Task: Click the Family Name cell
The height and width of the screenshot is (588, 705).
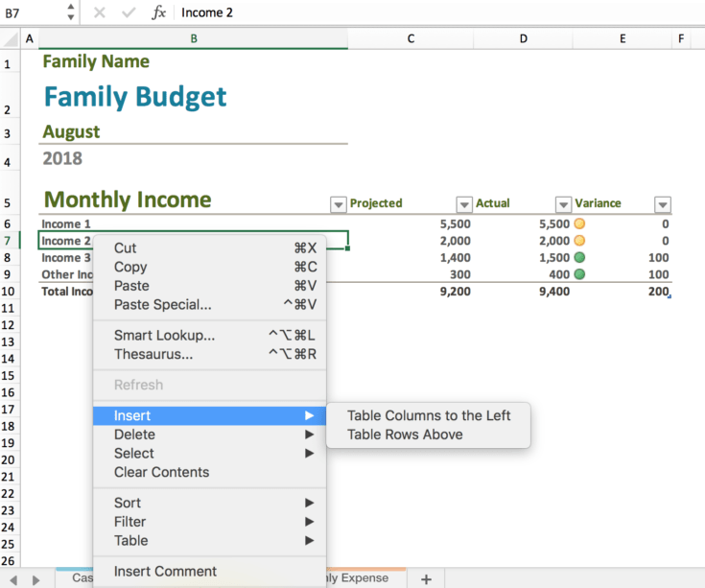Action: pos(194,61)
